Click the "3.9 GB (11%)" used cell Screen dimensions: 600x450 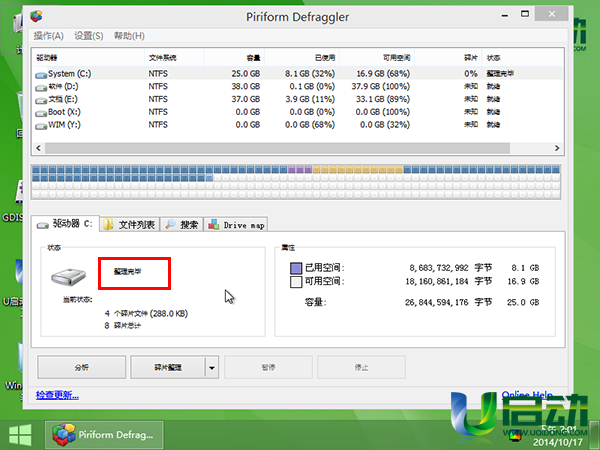click(x=310, y=99)
